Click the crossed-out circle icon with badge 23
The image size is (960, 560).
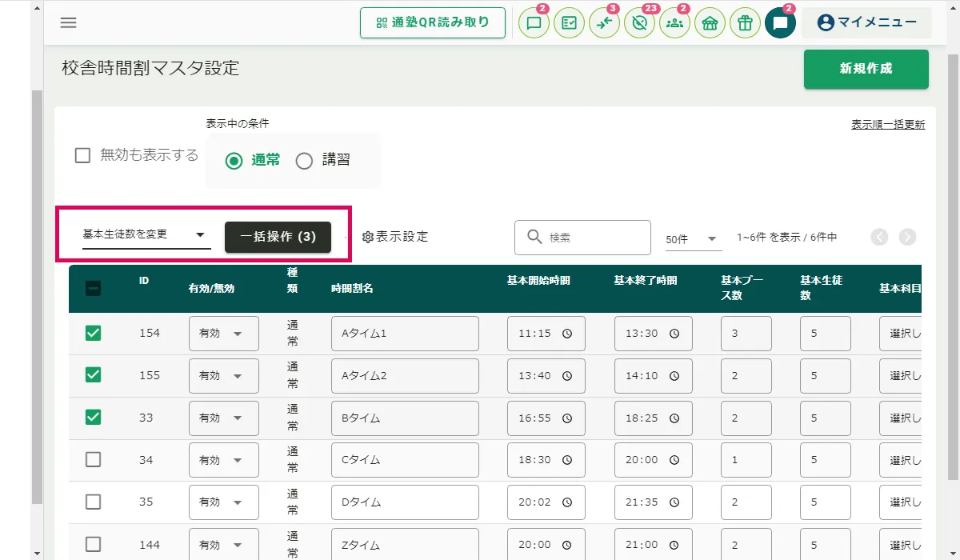pos(639,23)
